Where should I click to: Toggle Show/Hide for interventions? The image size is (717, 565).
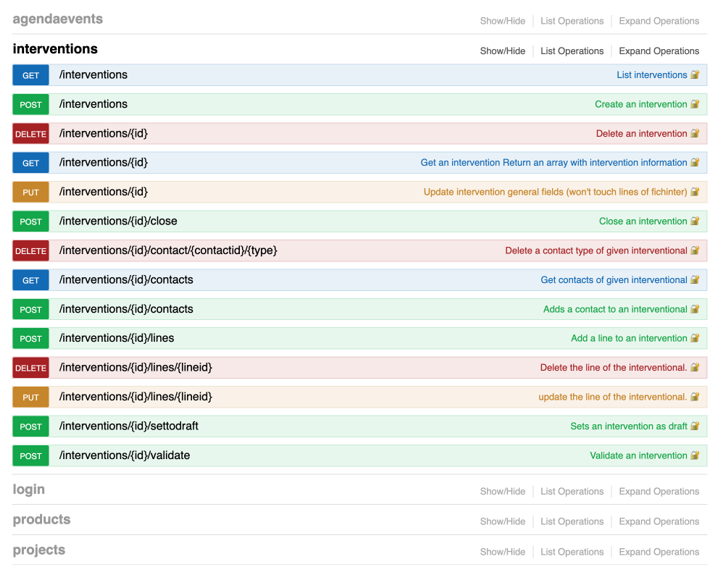[x=503, y=51]
